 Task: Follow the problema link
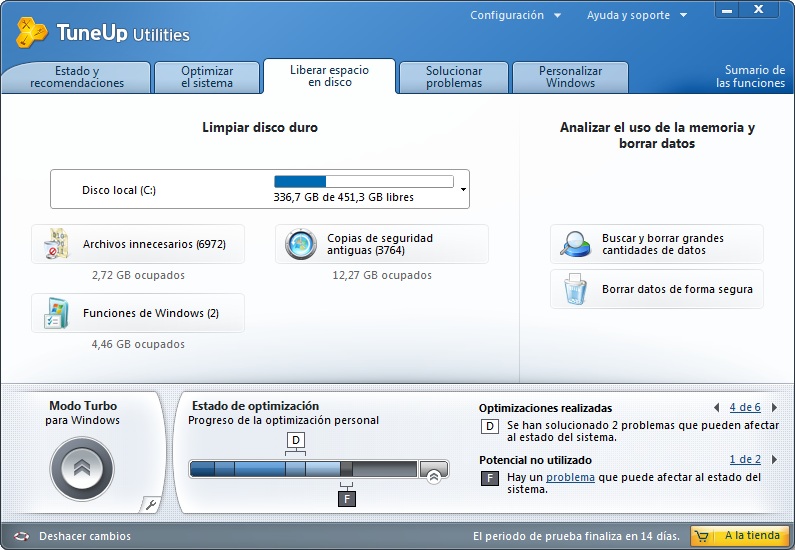tap(570, 477)
